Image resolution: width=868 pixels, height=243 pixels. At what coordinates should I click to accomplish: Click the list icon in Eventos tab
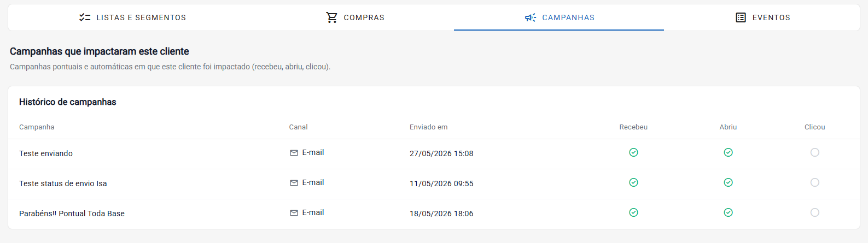pos(741,17)
